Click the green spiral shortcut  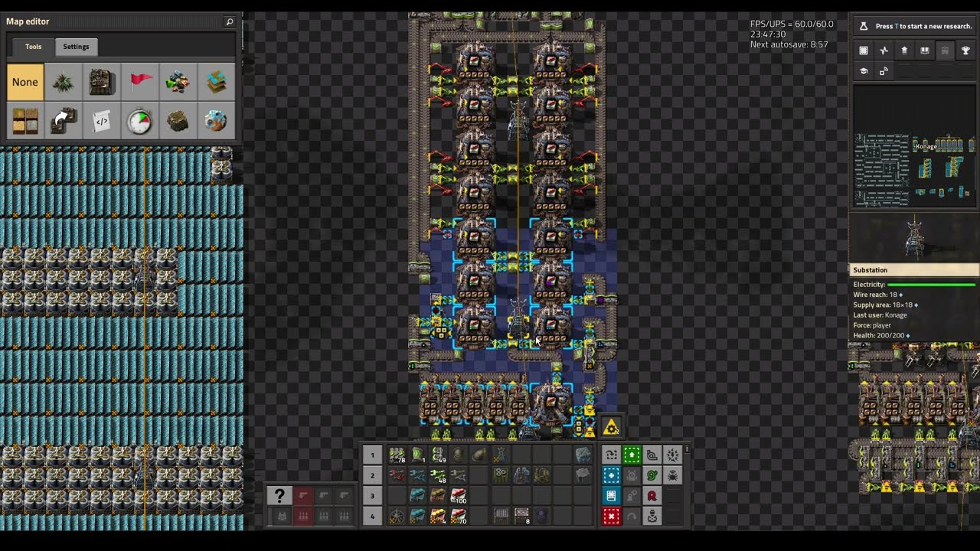click(x=652, y=475)
